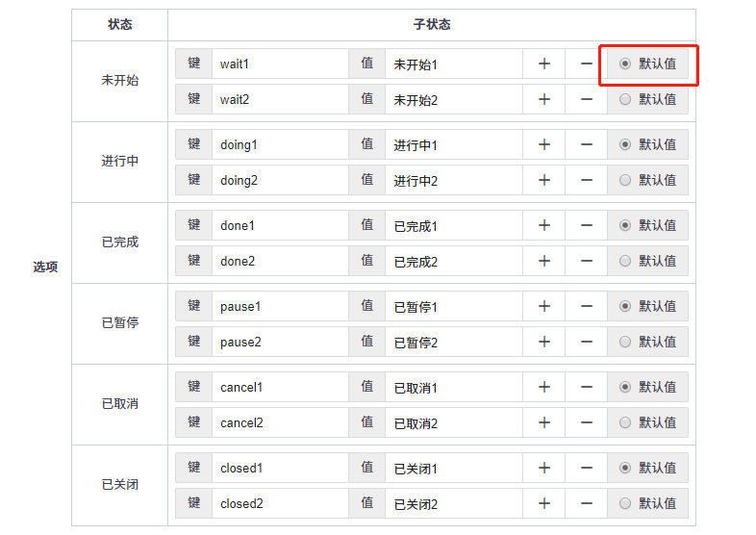Set wait2 as the default value
Screen dimensions: 756x535
tap(625, 99)
